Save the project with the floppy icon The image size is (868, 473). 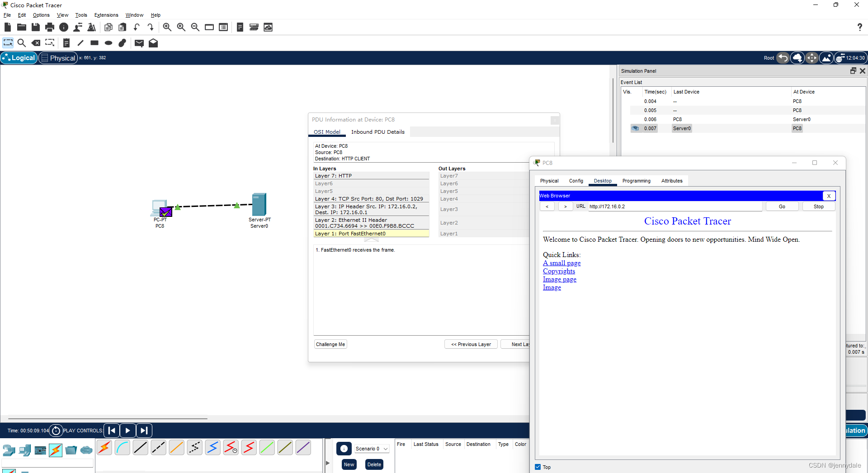(35, 27)
